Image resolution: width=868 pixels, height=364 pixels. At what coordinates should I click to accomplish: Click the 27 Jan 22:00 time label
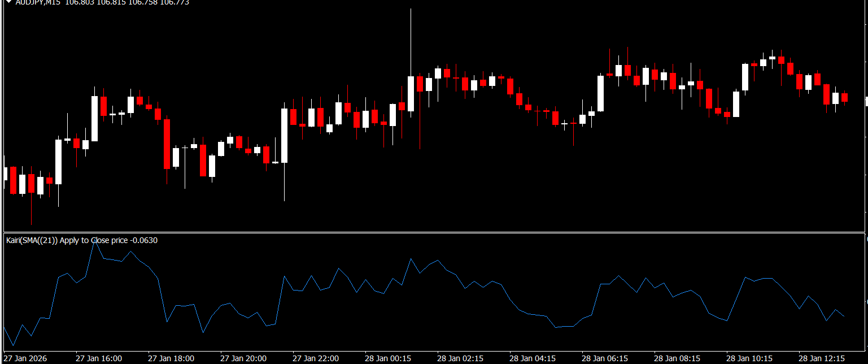pyautogui.click(x=316, y=358)
